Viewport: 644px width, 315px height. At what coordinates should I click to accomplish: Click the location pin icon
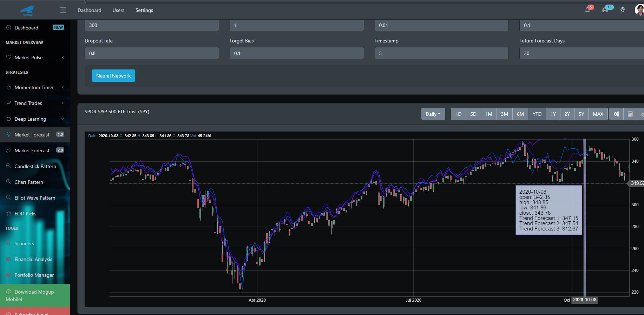click(623, 10)
